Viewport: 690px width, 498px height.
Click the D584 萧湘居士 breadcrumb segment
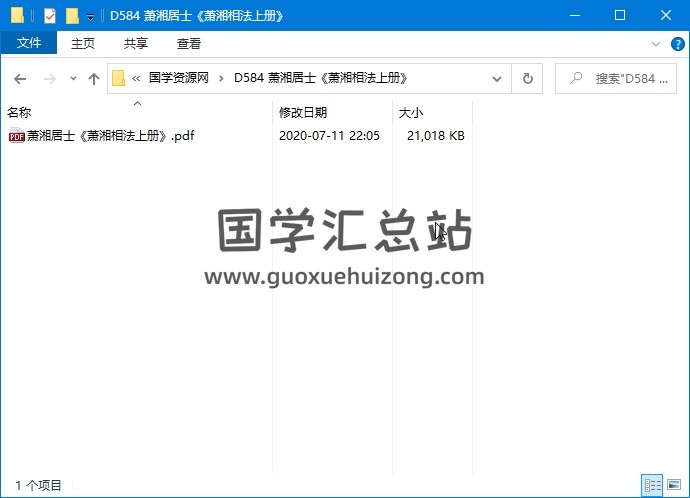pos(321,78)
